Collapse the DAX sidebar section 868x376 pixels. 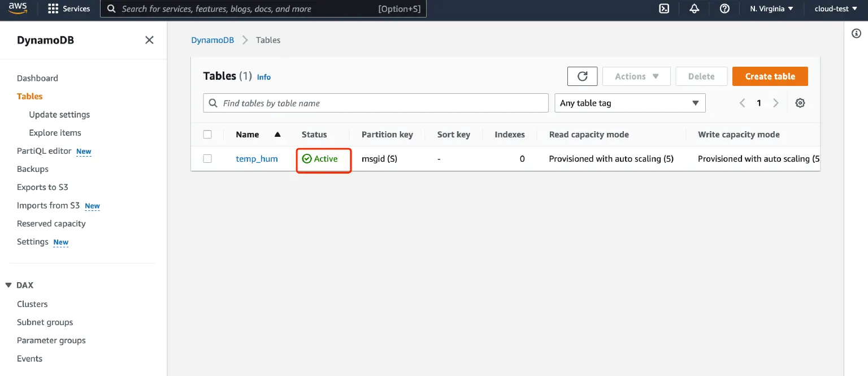tap(8, 286)
